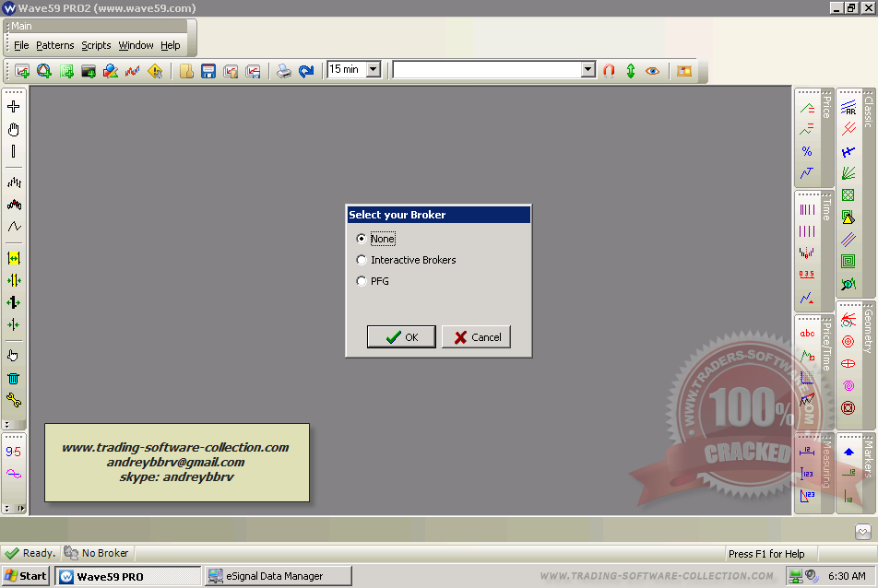The image size is (878, 588).
Task: Select the None broker radio option
Action: pos(362,239)
